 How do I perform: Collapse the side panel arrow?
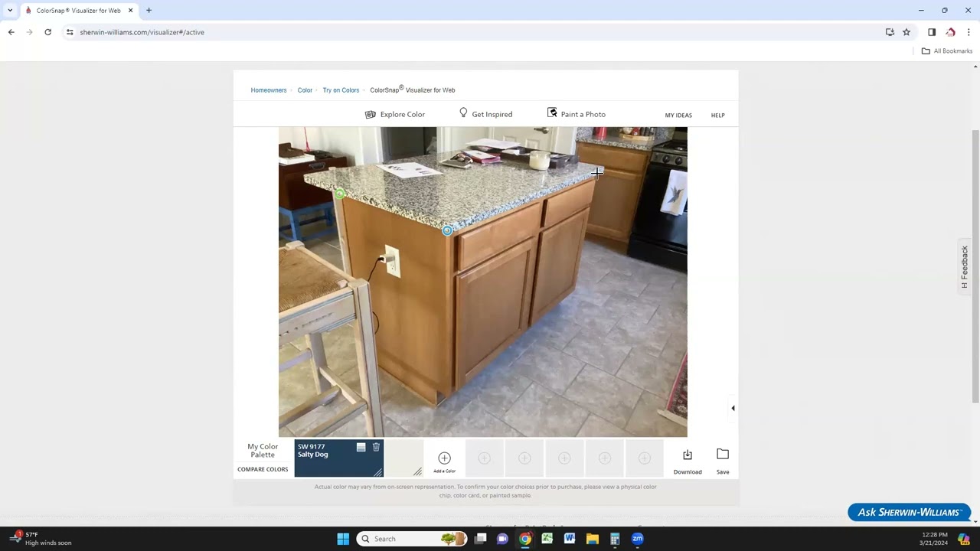(733, 408)
